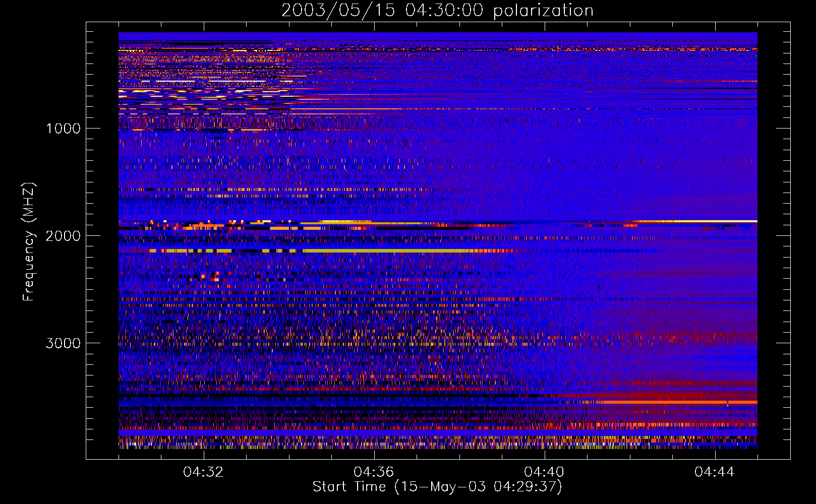The width and height of the screenshot is (816, 504).
Task: Click the 3000 frequency tick label
Action: (x=63, y=343)
